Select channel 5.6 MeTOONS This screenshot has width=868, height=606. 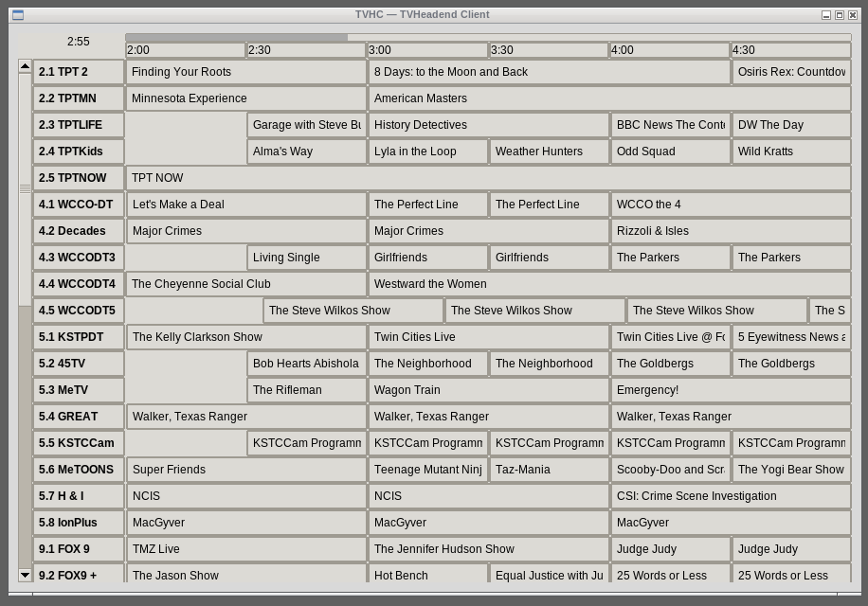pos(79,470)
